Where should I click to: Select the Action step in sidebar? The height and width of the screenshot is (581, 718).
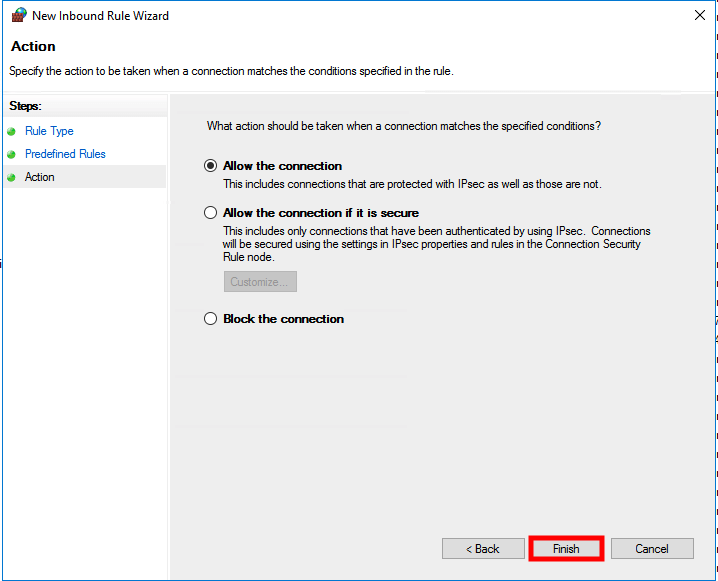40,177
